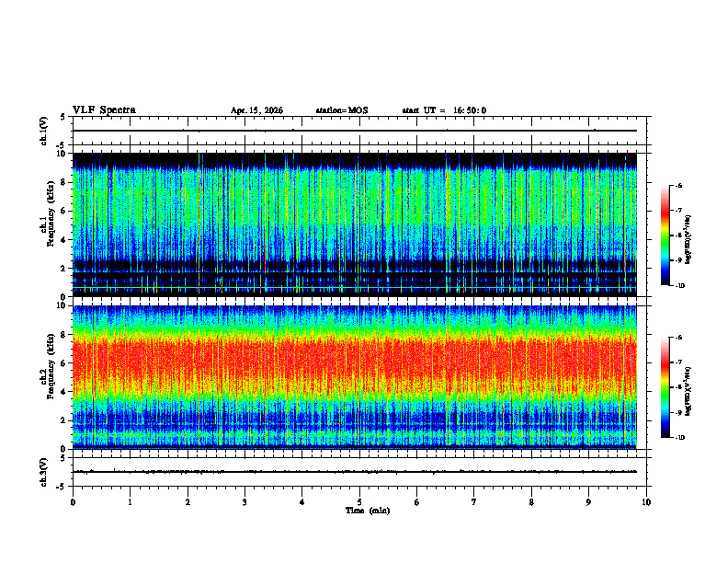This screenshot has width=728, height=563.
Task: Click the ch.2 spectrogram color bar
Action: (x=665, y=387)
